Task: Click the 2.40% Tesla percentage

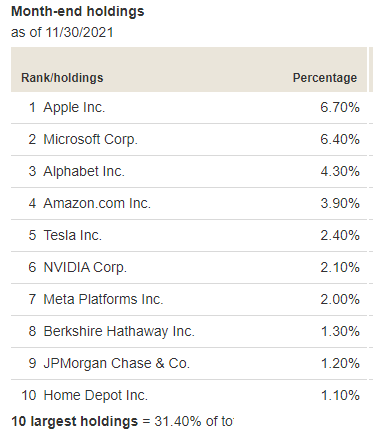Action: (340, 235)
